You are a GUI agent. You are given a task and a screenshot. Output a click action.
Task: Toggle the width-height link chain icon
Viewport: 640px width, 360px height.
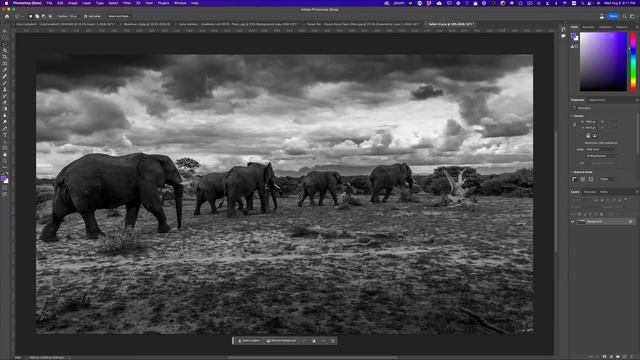point(574,124)
